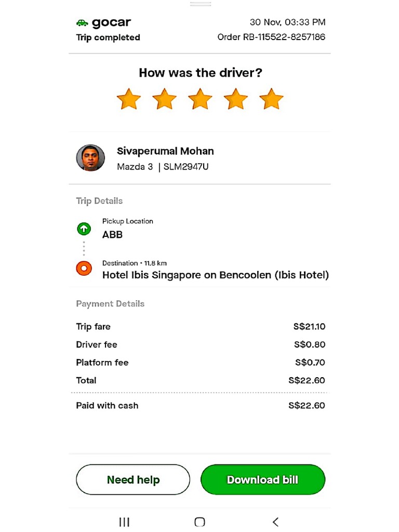The image size is (399, 532).
Task: Select the second rating star
Action: 165,99
